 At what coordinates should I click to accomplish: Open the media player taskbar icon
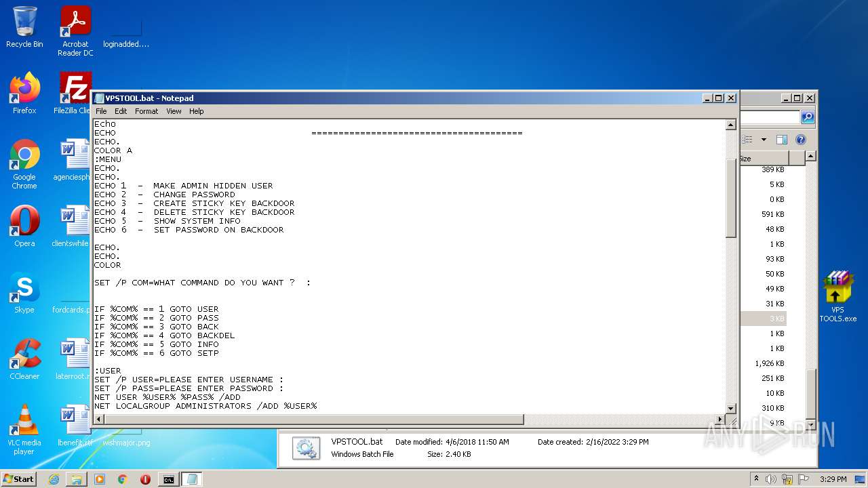click(x=100, y=479)
